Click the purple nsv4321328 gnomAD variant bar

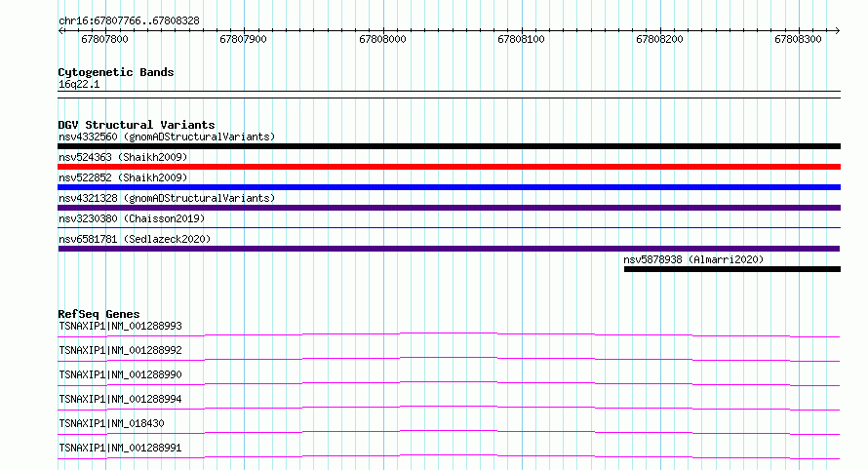point(449,208)
